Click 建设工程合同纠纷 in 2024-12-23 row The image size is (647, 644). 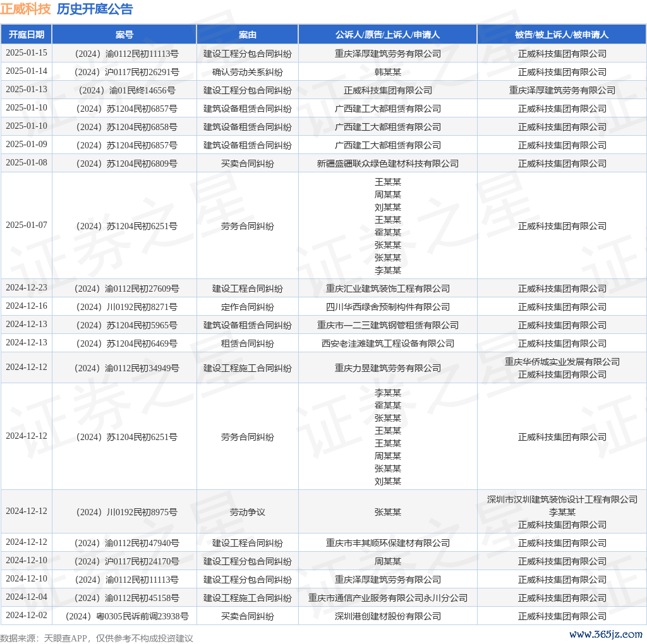[x=248, y=289]
